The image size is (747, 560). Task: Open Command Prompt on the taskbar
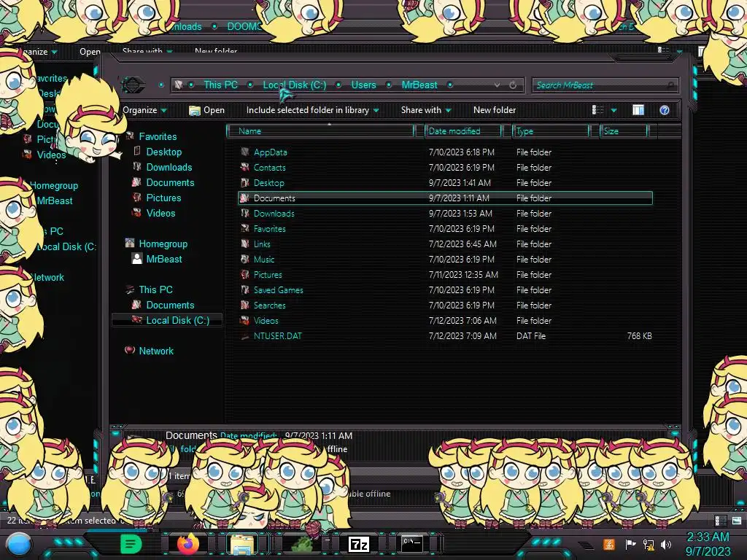pos(411,542)
